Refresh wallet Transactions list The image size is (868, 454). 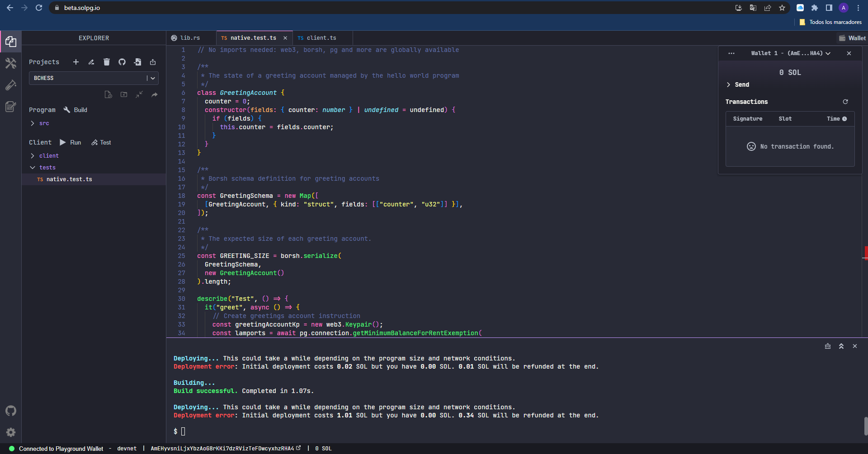click(x=845, y=102)
